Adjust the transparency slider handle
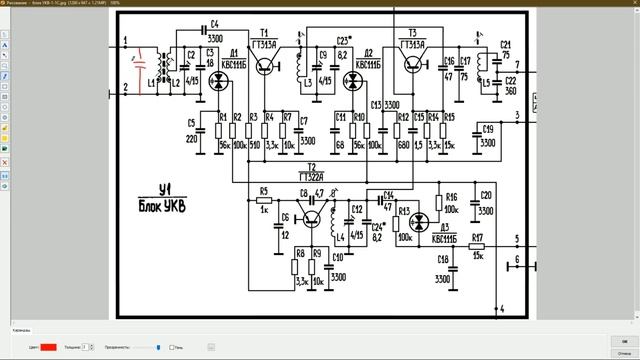 (158, 347)
